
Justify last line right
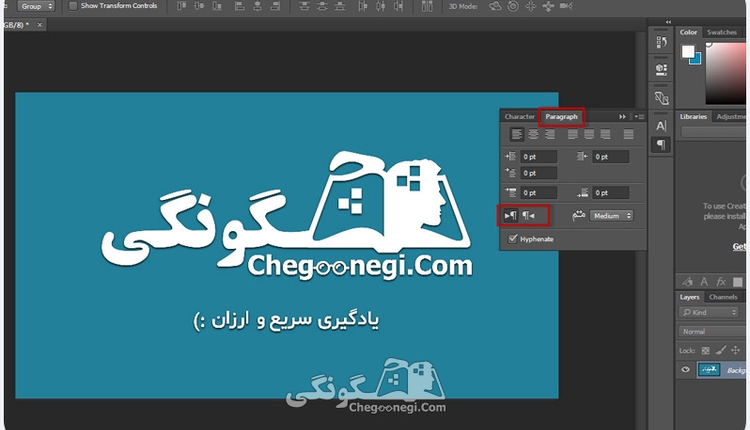point(606,134)
